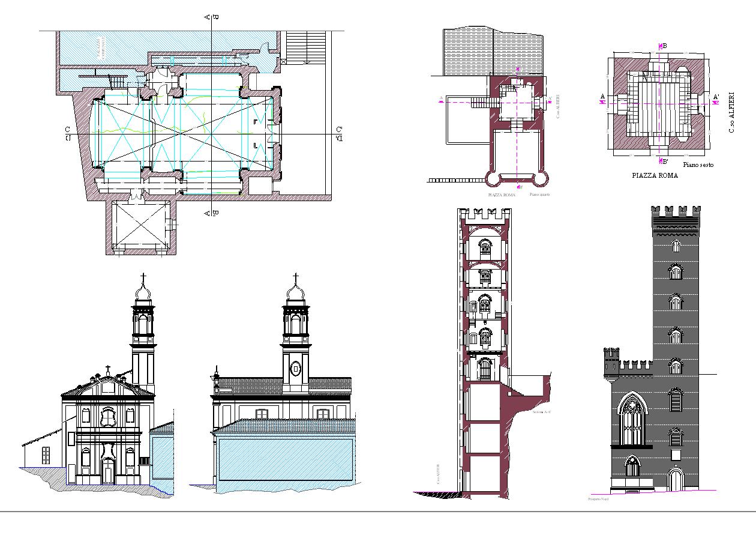Select the "Piano sesto" caption text
Image resolution: width=756 pixels, height=535 pixels.
698,165
